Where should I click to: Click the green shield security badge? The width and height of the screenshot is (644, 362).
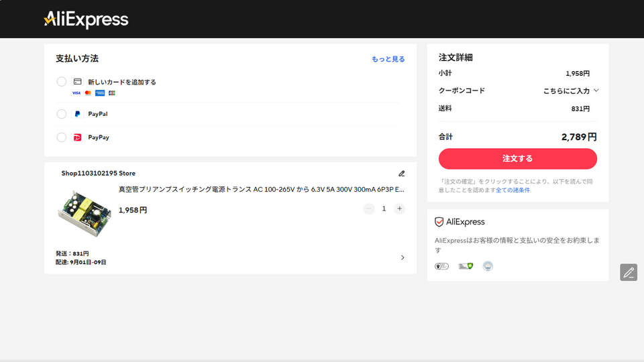pyautogui.click(x=466, y=266)
